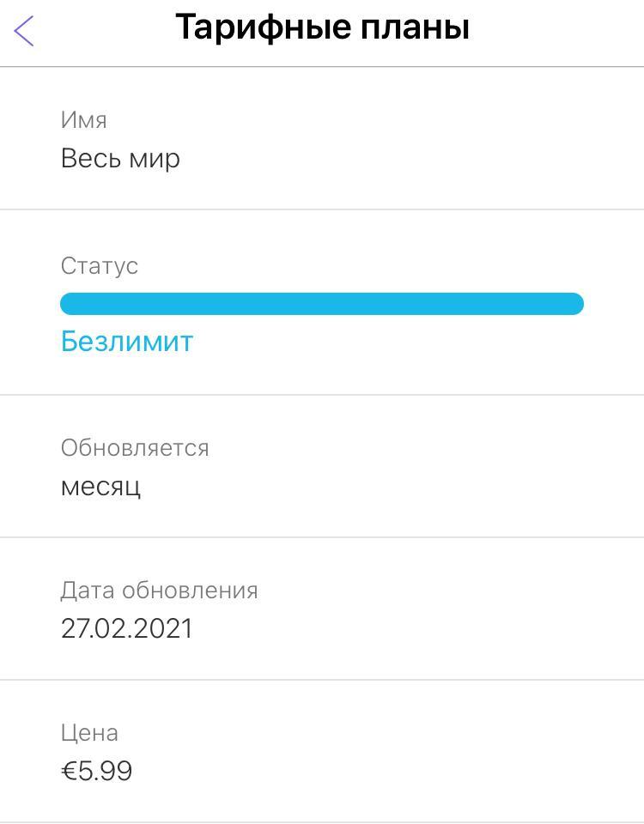This screenshot has width=644, height=824.
Task: Click the right end of the status bar
Action: (574, 304)
